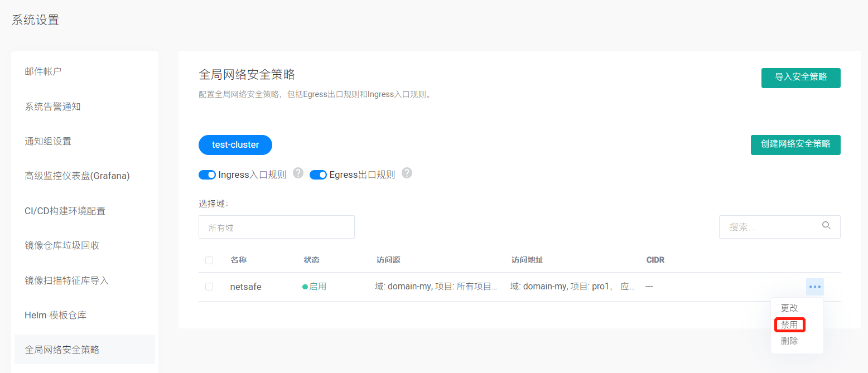The width and height of the screenshot is (868, 373).
Task: Open the three-dot actions menu for netsafe
Action: pyautogui.click(x=814, y=287)
